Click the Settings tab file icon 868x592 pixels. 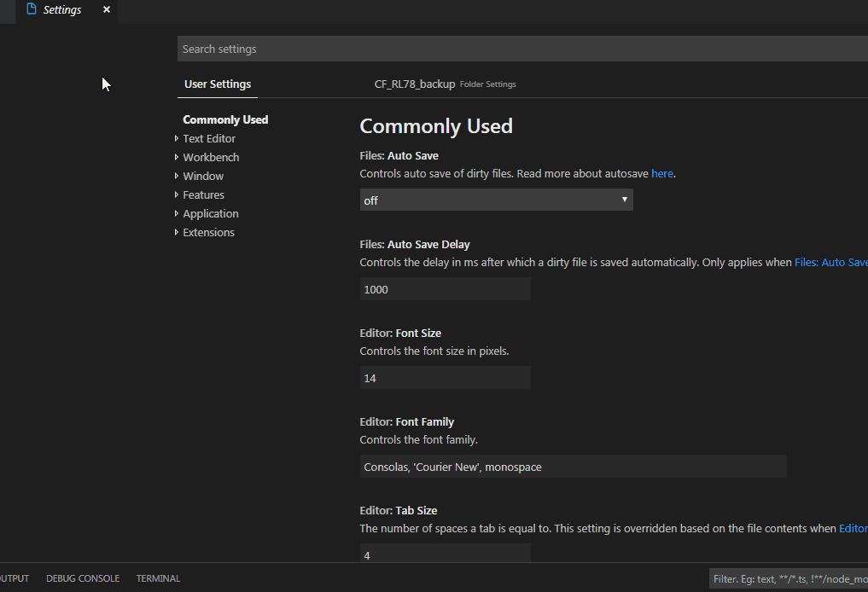[x=32, y=9]
